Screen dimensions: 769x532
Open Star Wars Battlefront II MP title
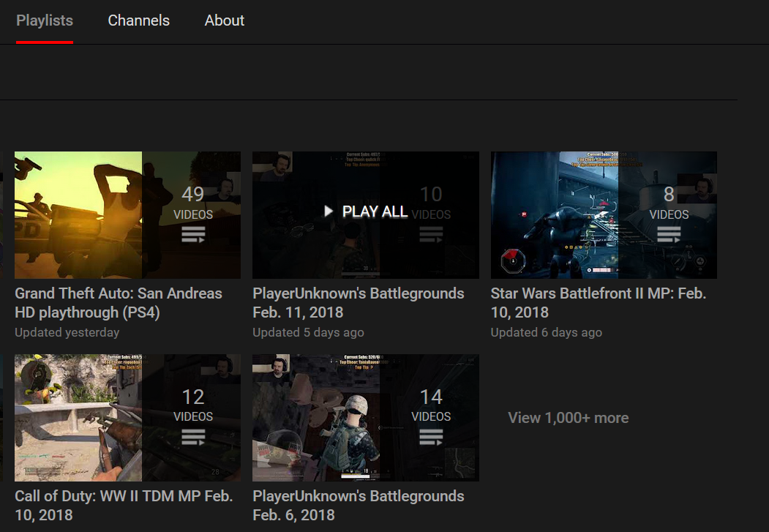coord(599,302)
